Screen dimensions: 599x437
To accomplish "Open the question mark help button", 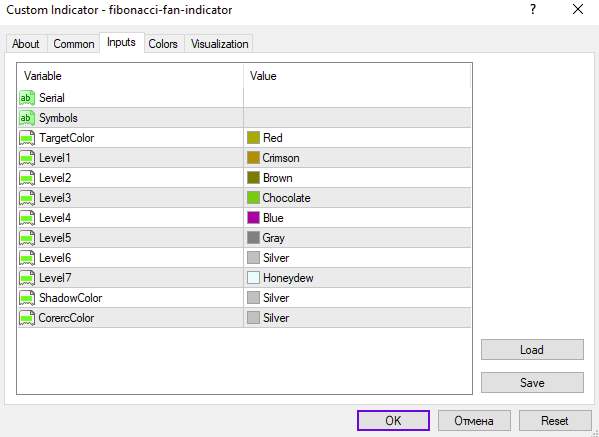I will (533, 10).
